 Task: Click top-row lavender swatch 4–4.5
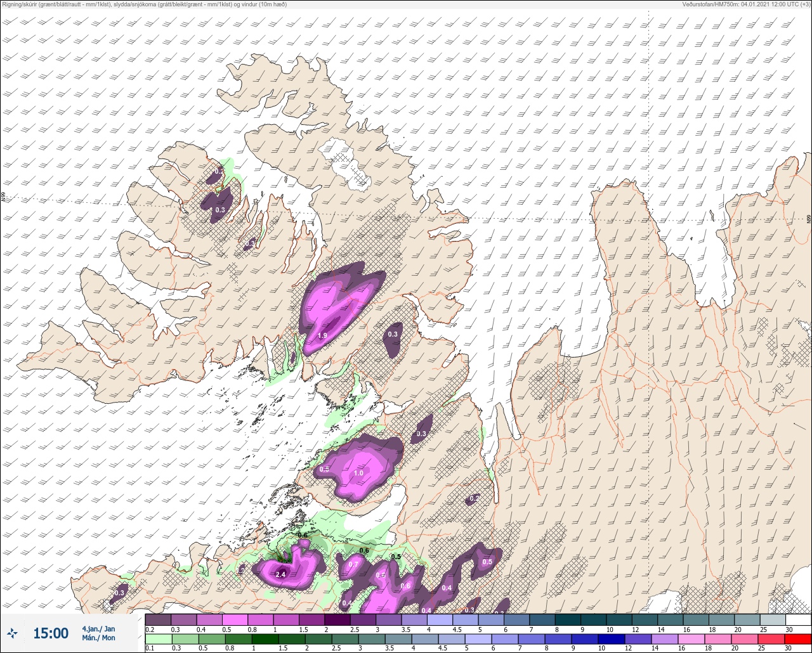pyautogui.click(x=440, y=619)
